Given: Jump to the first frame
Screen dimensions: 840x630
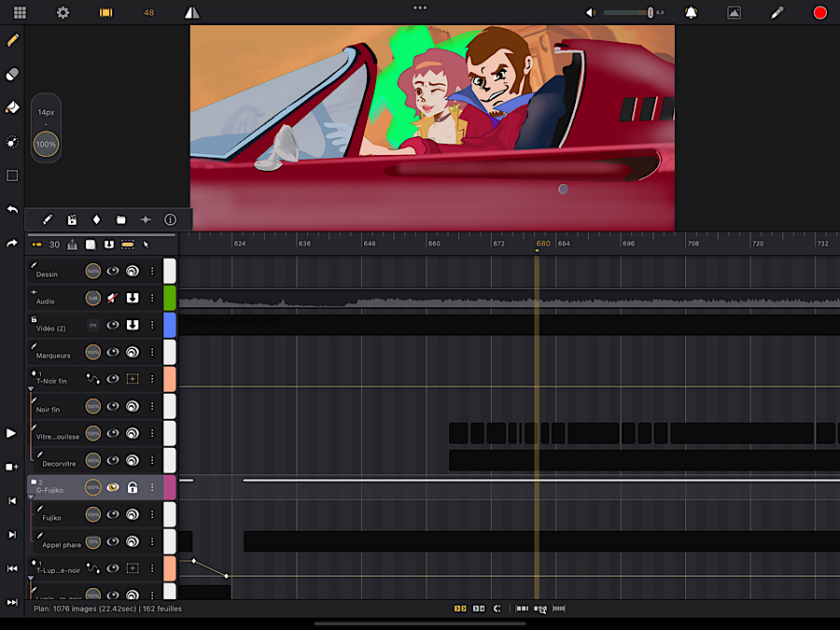Looking at the screenshot, I should point(12,568).
